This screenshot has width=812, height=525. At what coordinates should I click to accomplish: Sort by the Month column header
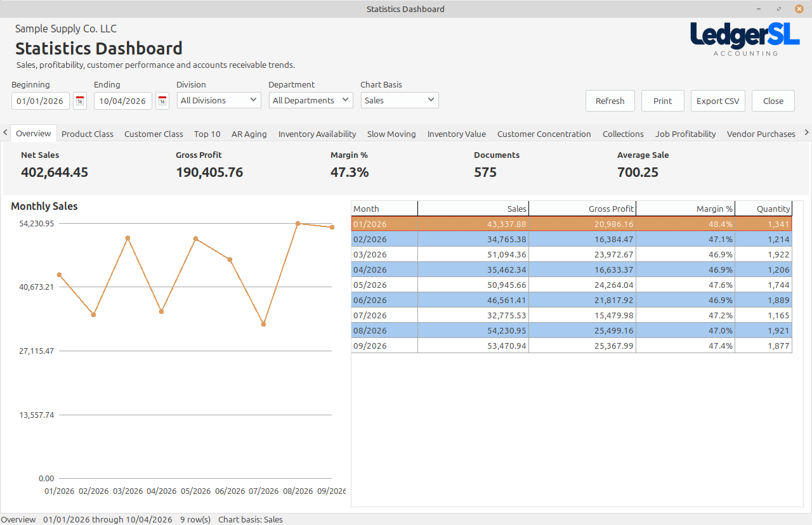click(x=384, y=209)
